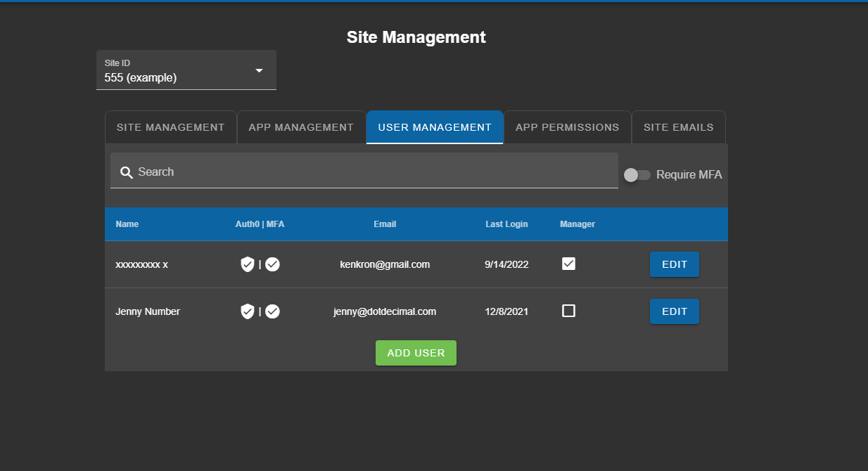
Task: Toggle the Require MFA switch
Action: 637,175
